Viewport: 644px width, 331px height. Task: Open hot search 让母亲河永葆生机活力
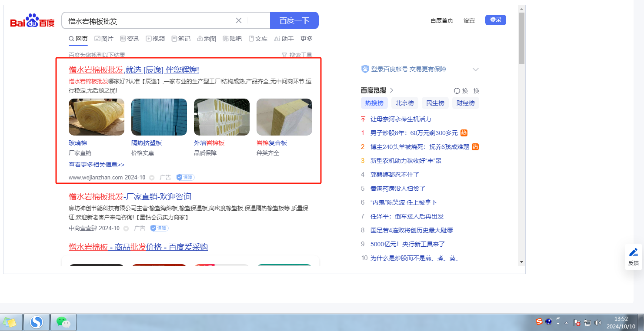401,119
